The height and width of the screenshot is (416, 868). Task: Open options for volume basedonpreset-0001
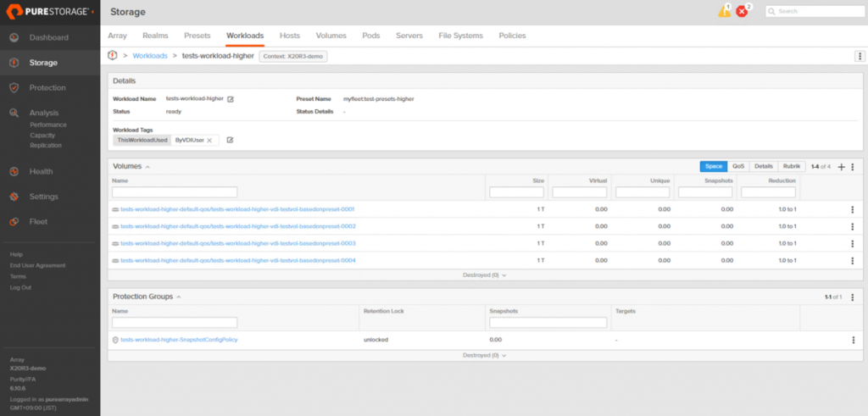point(853,209)
